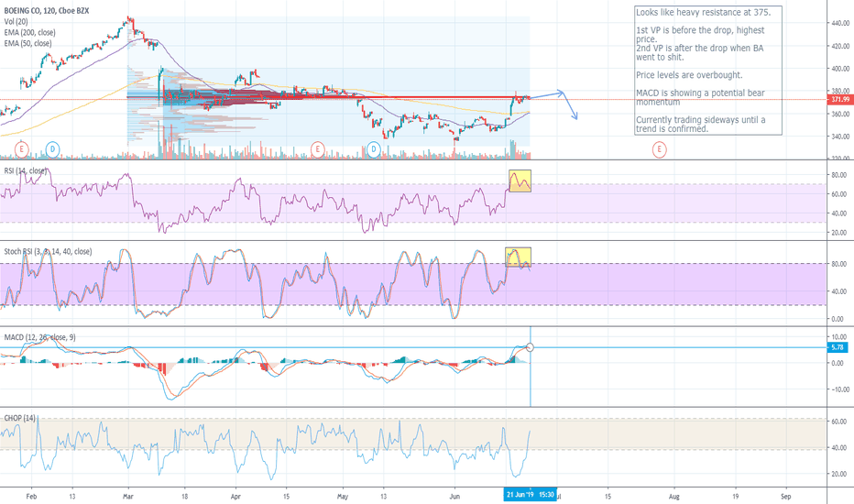Click the 'Currently trading sideways until a' note line
Viewport: 854px width, 504px height.
point(700,119)
